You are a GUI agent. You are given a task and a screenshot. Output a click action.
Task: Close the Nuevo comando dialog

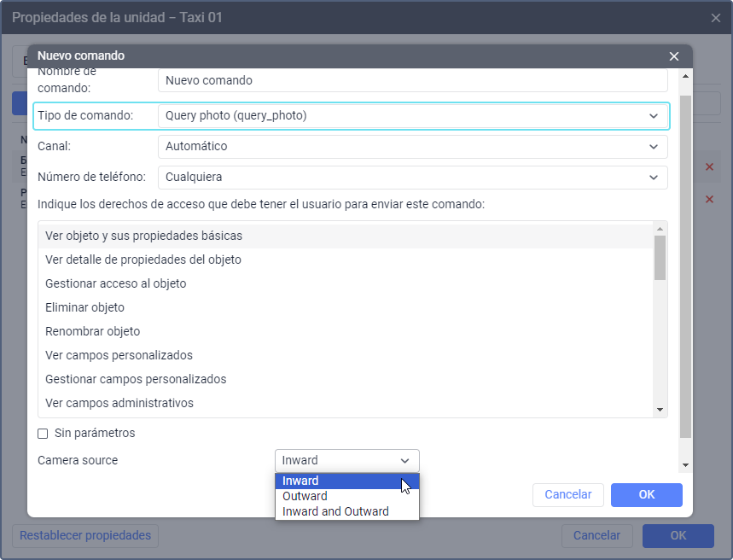(x=674, y=56)
